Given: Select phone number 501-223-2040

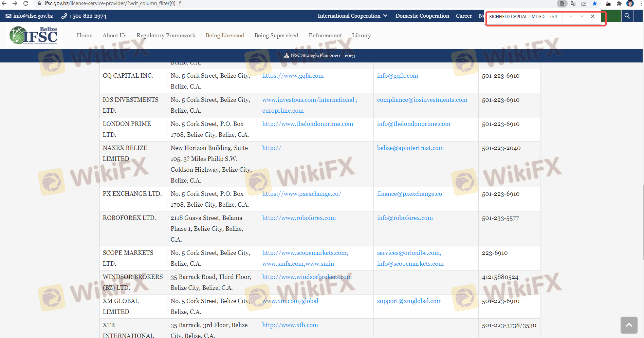Looking at the screenshot, I should coord(501,148).
